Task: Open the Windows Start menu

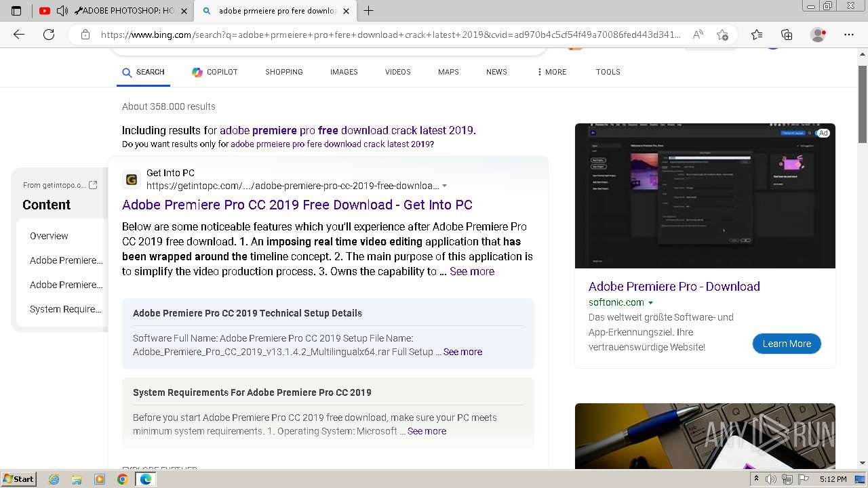Action: coord(18,479)
